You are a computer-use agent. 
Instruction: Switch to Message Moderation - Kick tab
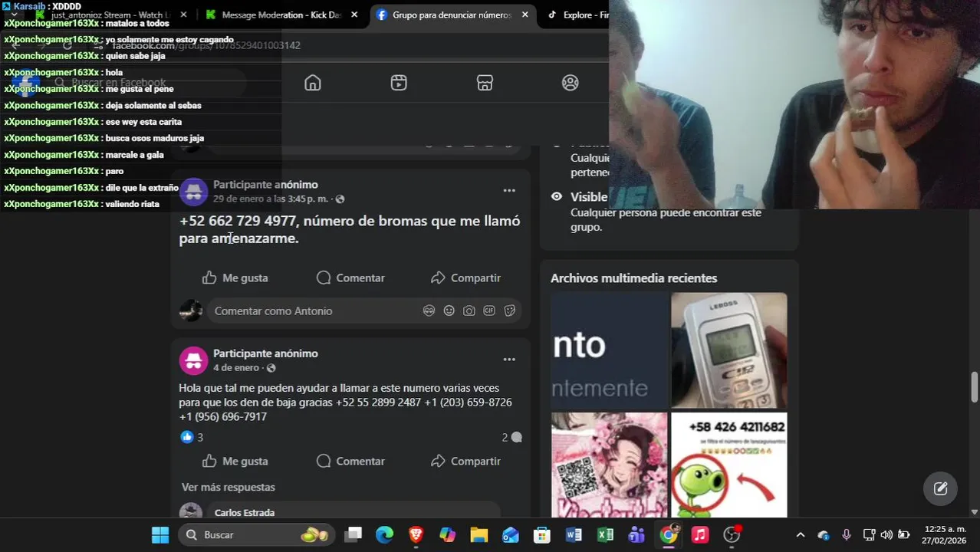(x=280, y=15)
